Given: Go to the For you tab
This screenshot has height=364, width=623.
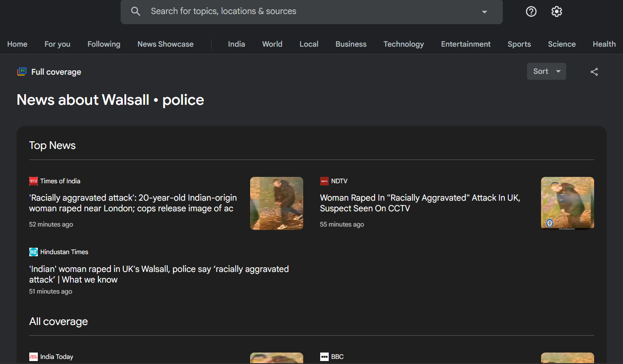Looking at the screenshot, I should 57,44.
